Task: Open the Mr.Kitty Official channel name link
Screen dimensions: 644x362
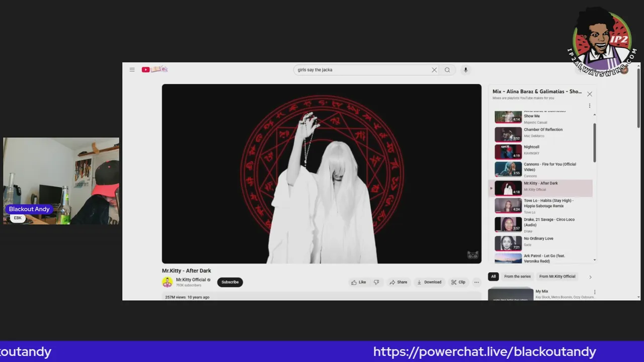Action: pyautogui.click(x=191, y=280)
